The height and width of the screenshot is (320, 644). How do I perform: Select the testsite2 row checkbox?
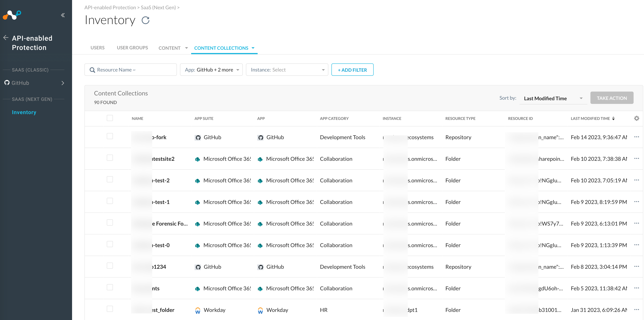tap(110, 158)
